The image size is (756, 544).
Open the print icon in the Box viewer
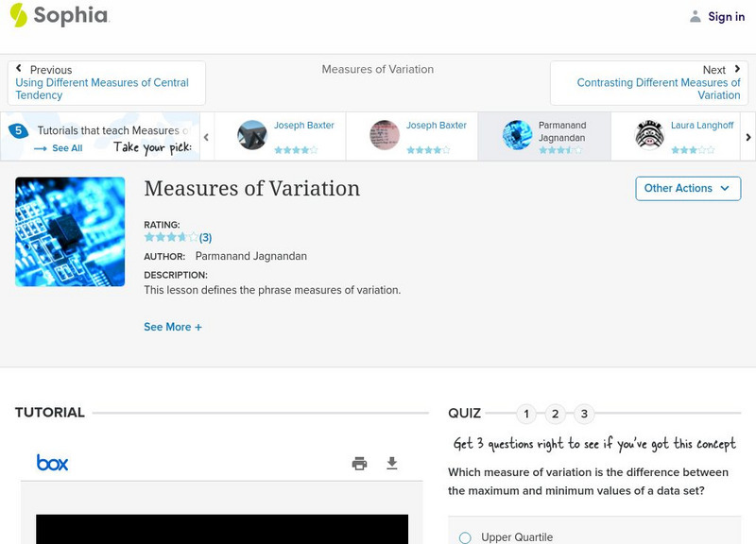(x=358, y=464)
